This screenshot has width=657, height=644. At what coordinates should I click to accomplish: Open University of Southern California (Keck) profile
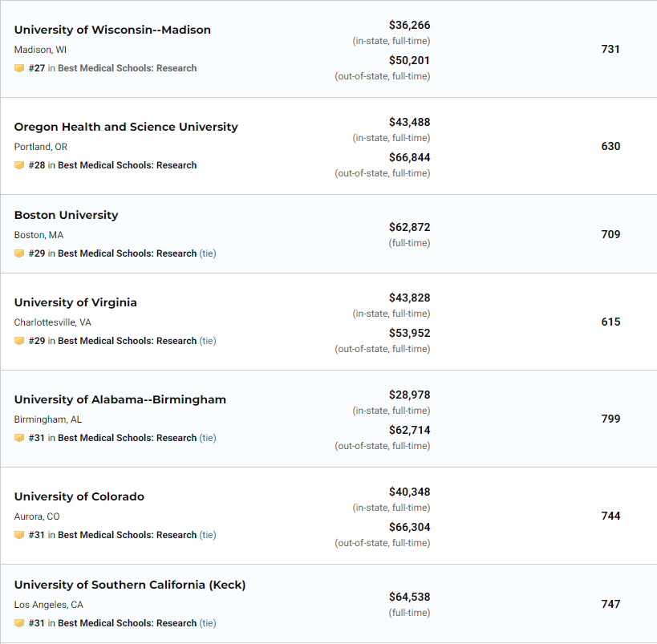click(x=130, y=585)
